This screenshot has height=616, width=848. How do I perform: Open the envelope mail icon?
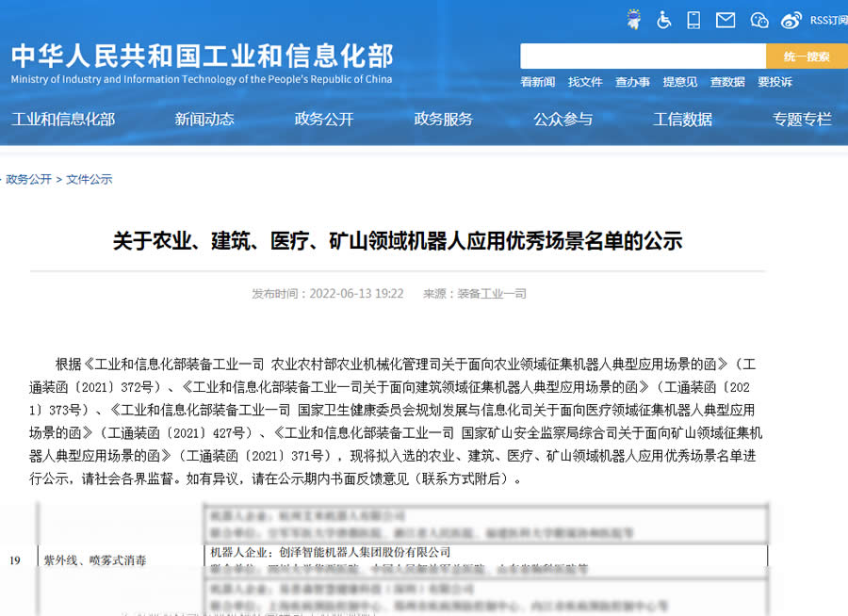725,19
